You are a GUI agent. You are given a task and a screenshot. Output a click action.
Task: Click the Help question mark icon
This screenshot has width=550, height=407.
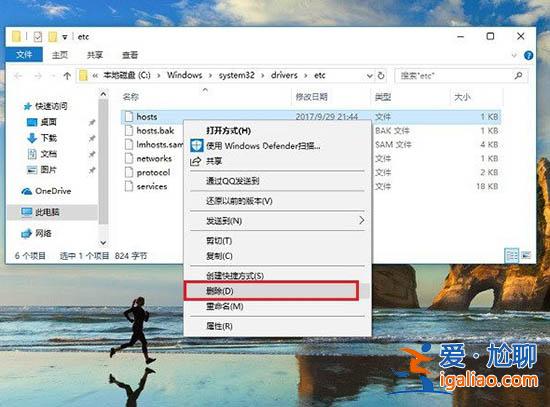tap(528, 55)
